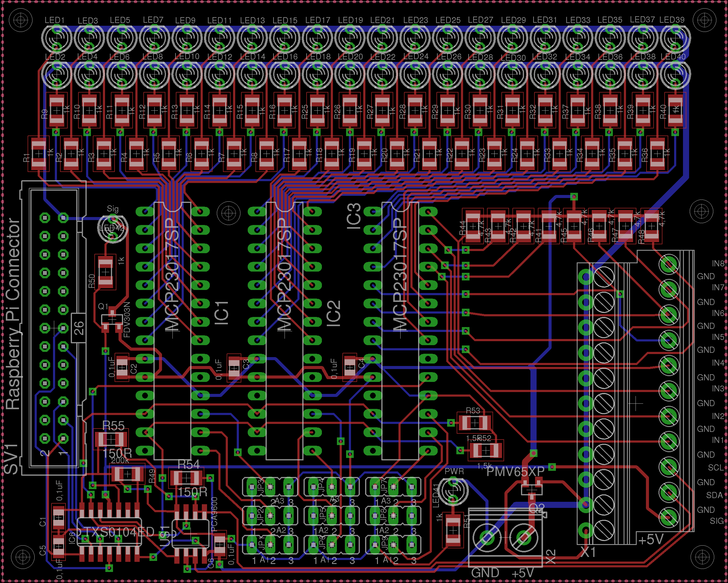Click the LED1 silkscreen label
The width and height of the screenshot is (728, 583).
55,20
